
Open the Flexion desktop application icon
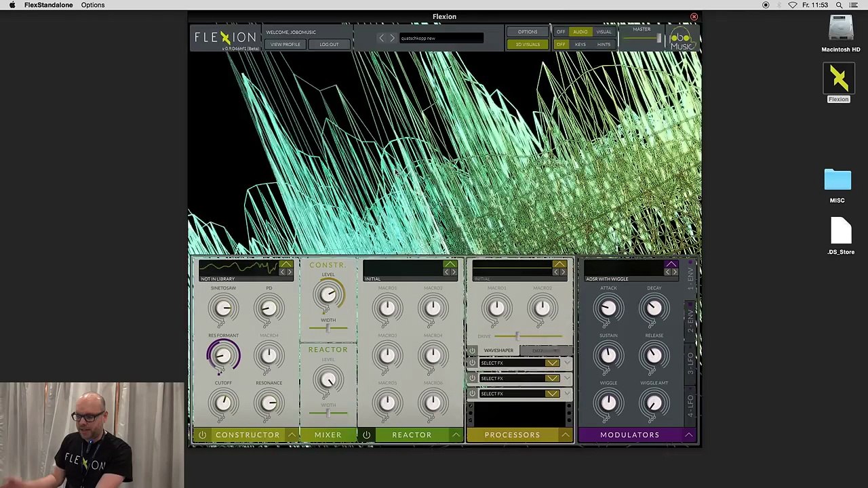coord(839,79)
